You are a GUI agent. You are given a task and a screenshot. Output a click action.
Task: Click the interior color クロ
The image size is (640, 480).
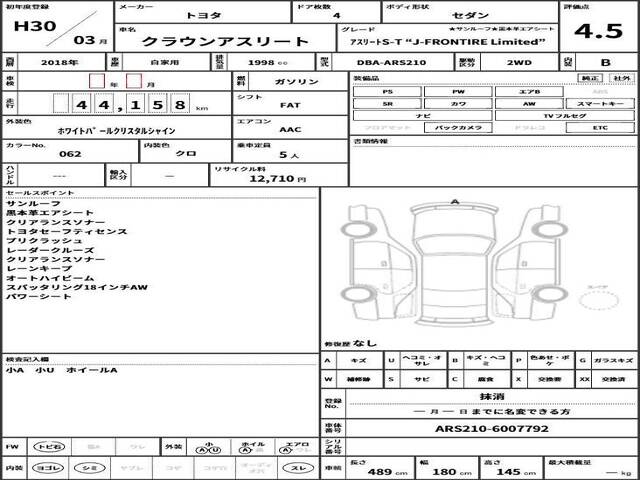(x=186, y=153)
